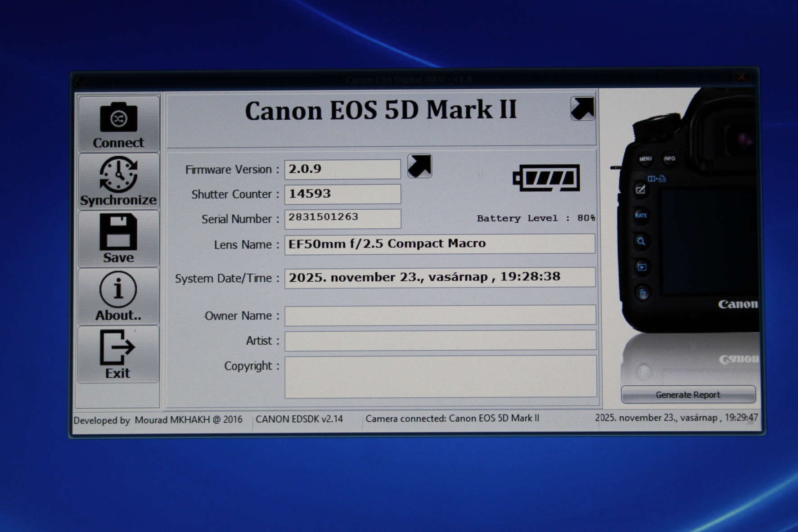
Task: Open the About dialog
Action: [x=119, y=296]
